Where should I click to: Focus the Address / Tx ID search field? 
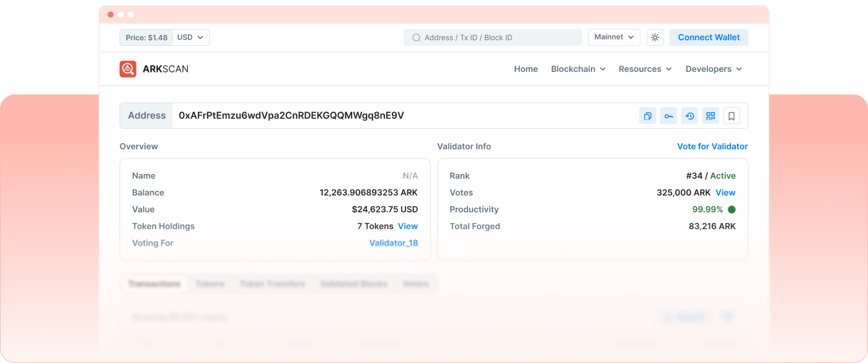click(496, 38)
